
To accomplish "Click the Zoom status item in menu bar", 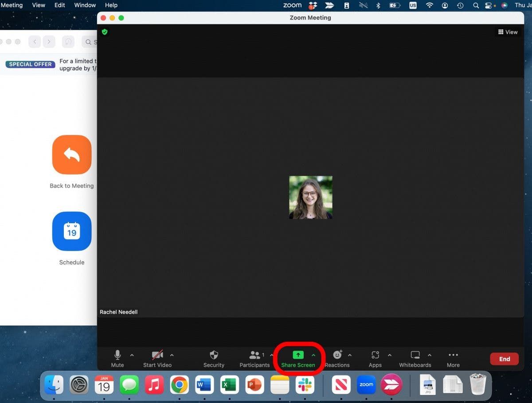I will [x=292, y=5].
